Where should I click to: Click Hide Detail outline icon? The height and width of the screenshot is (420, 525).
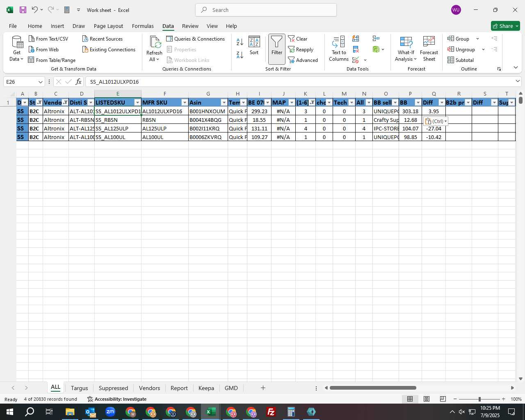[x=495, y=50]
